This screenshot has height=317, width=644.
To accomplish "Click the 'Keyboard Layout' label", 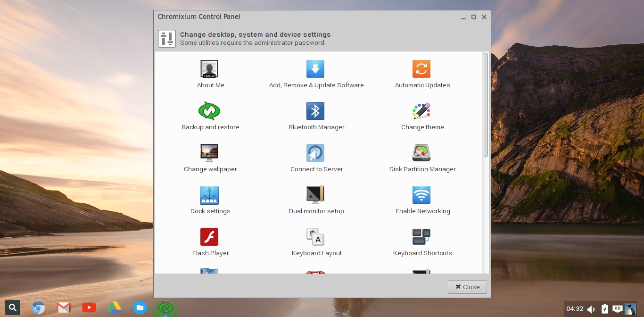I will [x=317, y=253].
